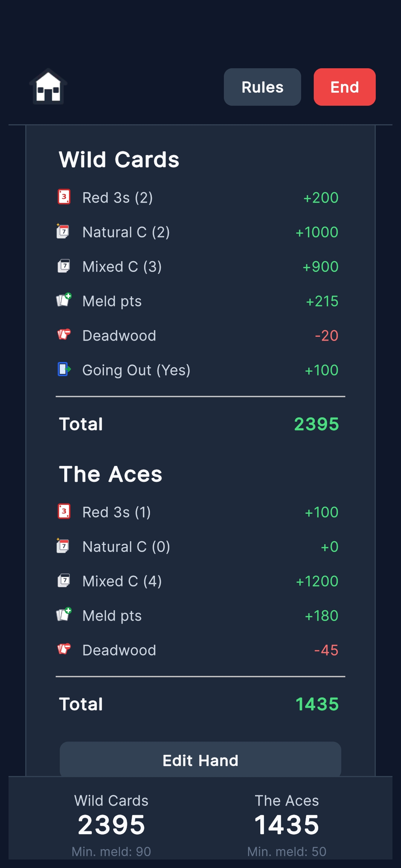This screenshot has width=401, height=868.
Task: Click The Aces Deadwood icon
Action: coord(64,649)
